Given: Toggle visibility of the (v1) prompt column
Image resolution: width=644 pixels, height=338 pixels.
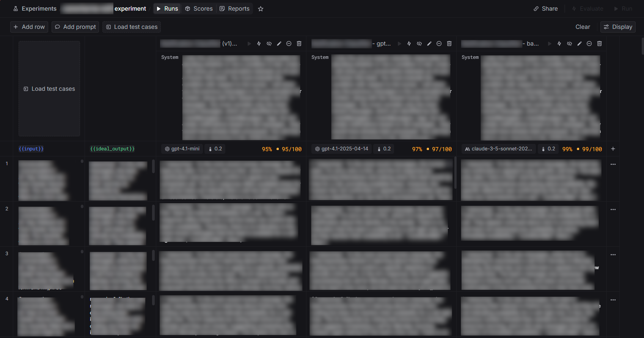Looking at the screenshot, I should (269, 44).
